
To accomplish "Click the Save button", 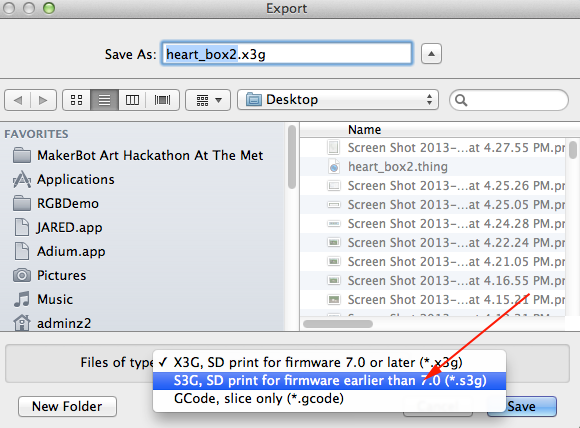I will click(x=522, y=407).
